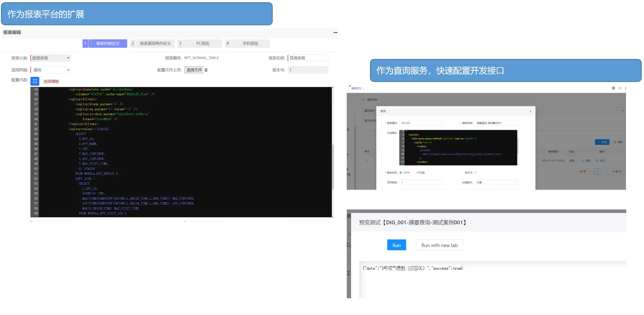
Task: Open the 适用终端 dropdown showing 通用
Action: click(51, 70)
